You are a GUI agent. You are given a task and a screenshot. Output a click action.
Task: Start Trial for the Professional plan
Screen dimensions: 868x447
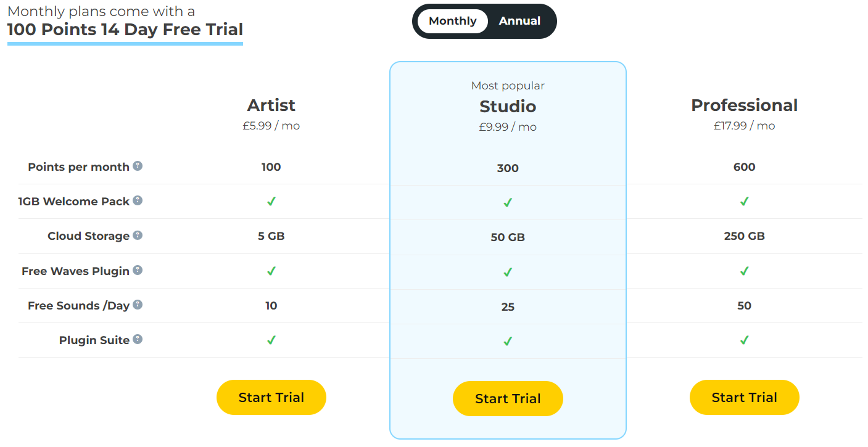(x=745, y=397)
